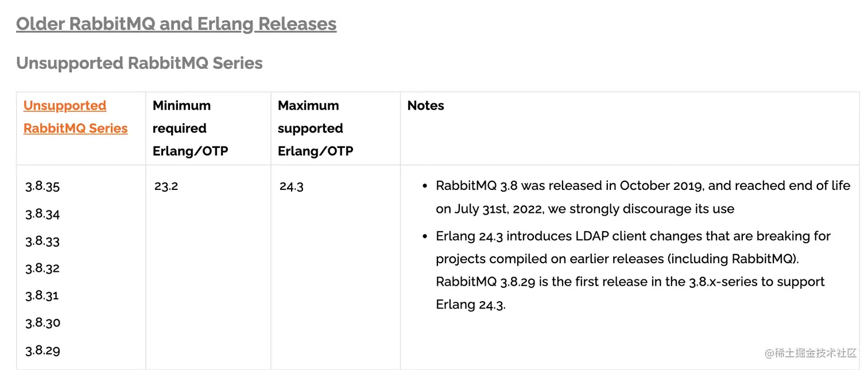Click the note about RabbitMQ 3.8 end of life
Viewport: 868px width, 370px height.
642,197
